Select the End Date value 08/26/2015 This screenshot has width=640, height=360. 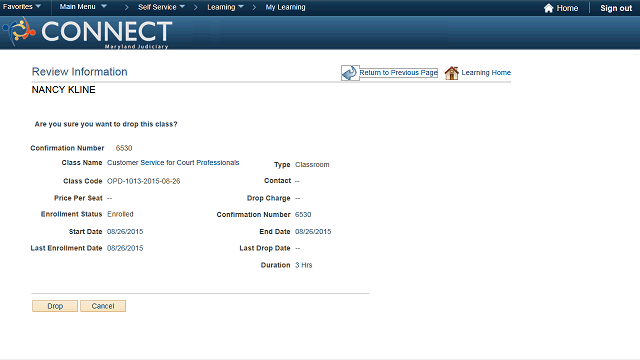[x=313, y=232]
